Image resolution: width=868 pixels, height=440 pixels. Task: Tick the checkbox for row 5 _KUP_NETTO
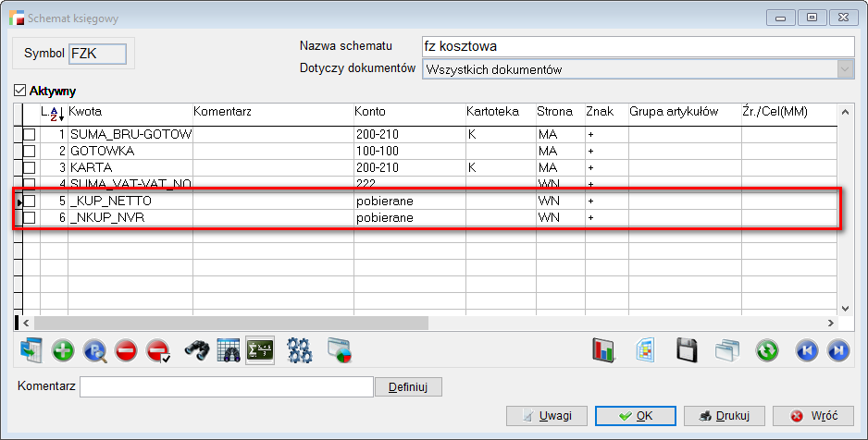[x=29, y=201]
